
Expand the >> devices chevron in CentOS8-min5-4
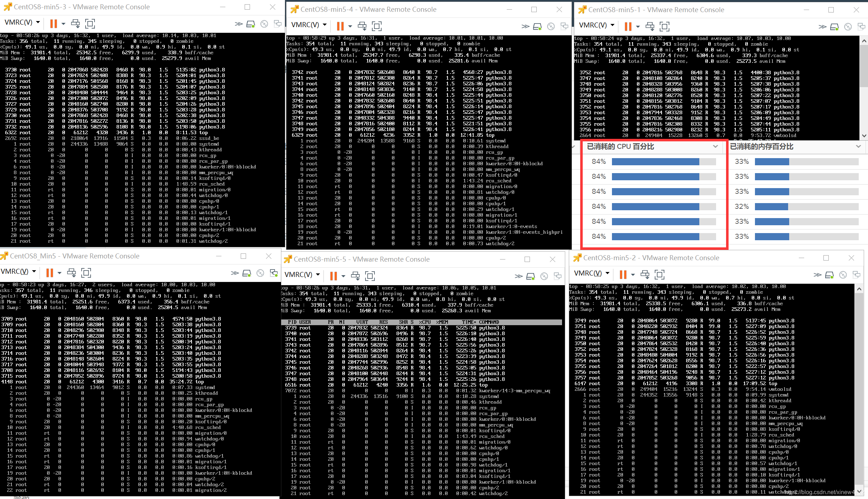coord(525,26)
